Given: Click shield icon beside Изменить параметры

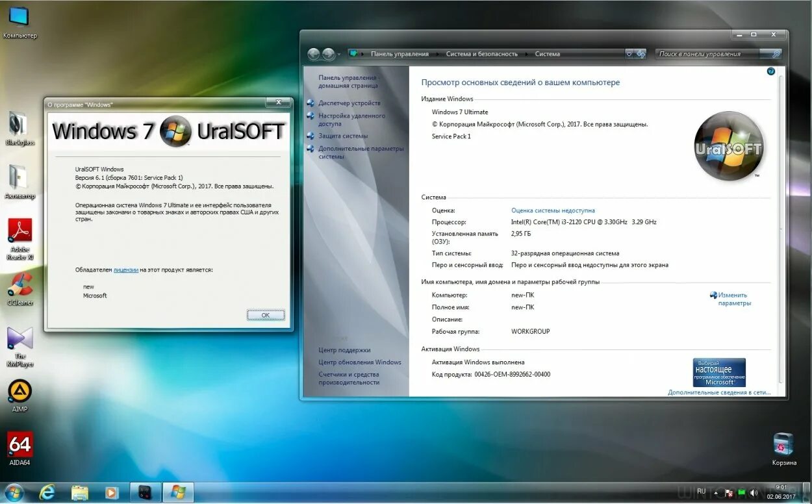Looking at the screenshot, I should pos(713,295).
